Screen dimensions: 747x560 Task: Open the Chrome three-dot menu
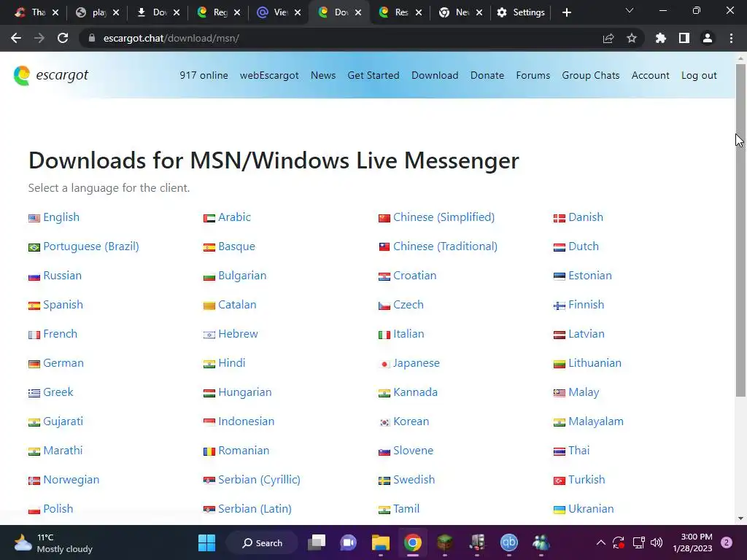[731, 38]
